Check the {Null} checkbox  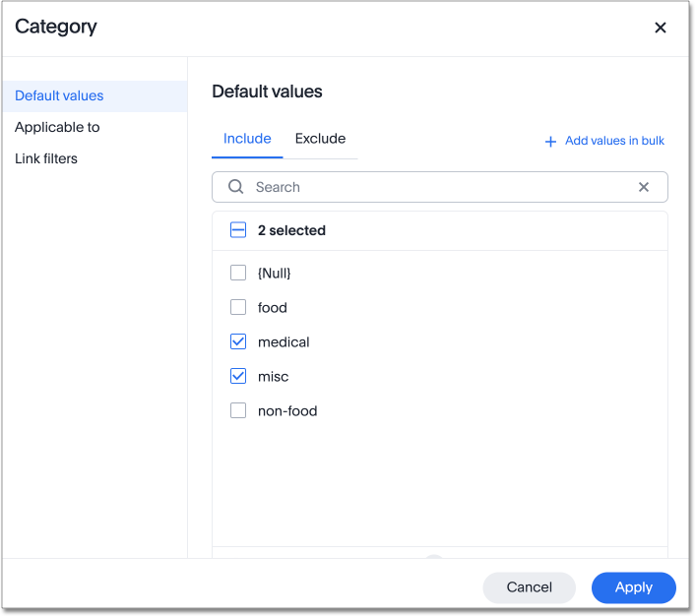click(238, 273)
